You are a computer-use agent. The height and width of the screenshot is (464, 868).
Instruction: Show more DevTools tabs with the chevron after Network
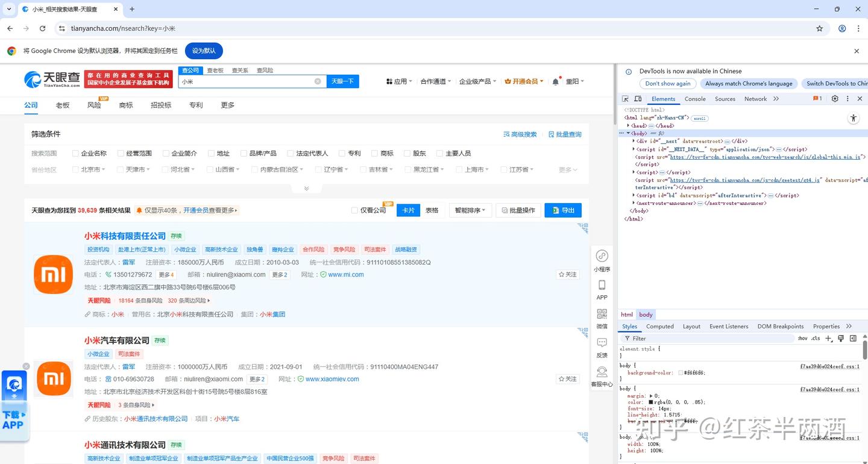click(776, 99)
